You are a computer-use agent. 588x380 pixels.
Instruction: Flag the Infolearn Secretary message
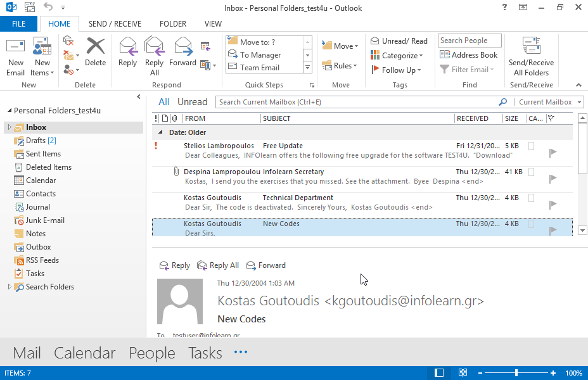click(553, 179)
